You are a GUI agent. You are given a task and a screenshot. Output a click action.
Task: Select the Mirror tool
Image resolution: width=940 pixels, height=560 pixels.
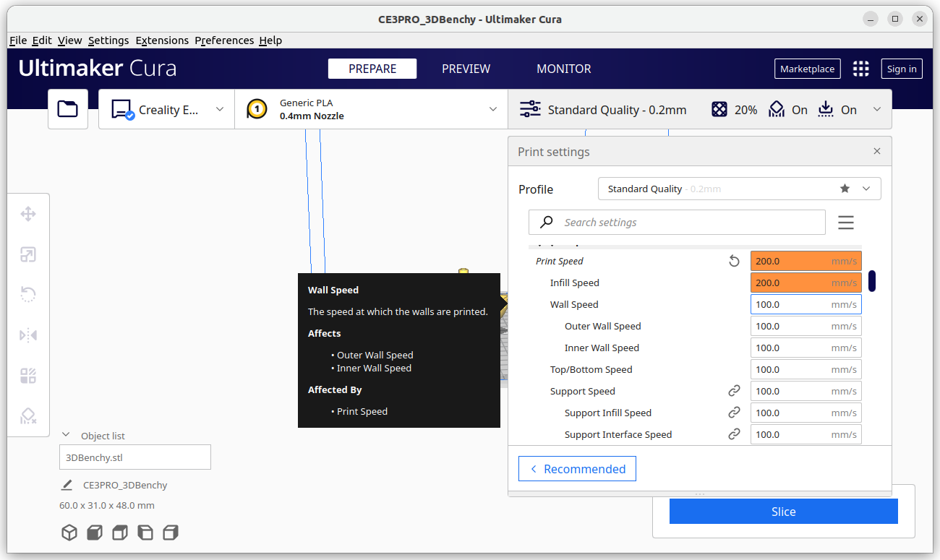28,335
